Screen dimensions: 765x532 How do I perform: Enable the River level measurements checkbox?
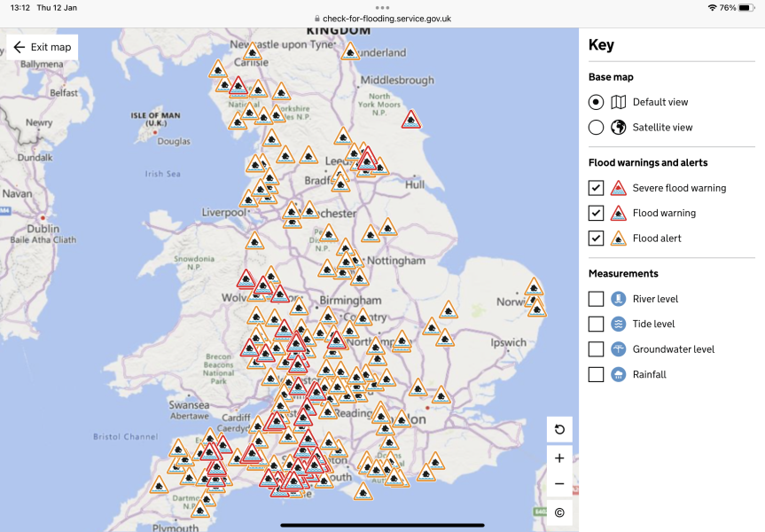click(596, 299)
